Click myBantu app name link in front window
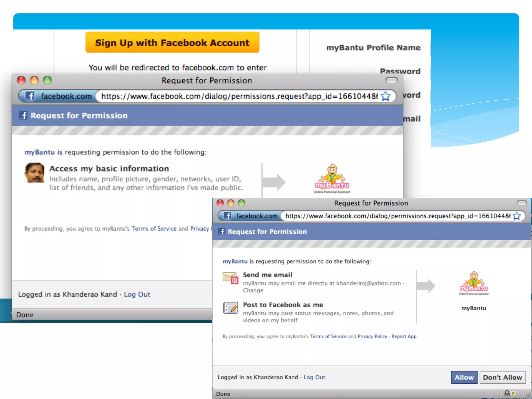 coord(235,261)
